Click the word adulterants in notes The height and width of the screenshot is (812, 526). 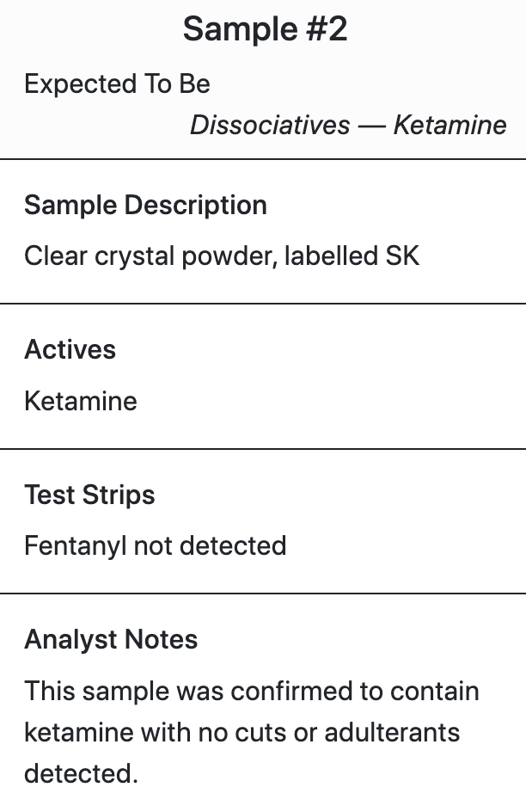(392, 732)
